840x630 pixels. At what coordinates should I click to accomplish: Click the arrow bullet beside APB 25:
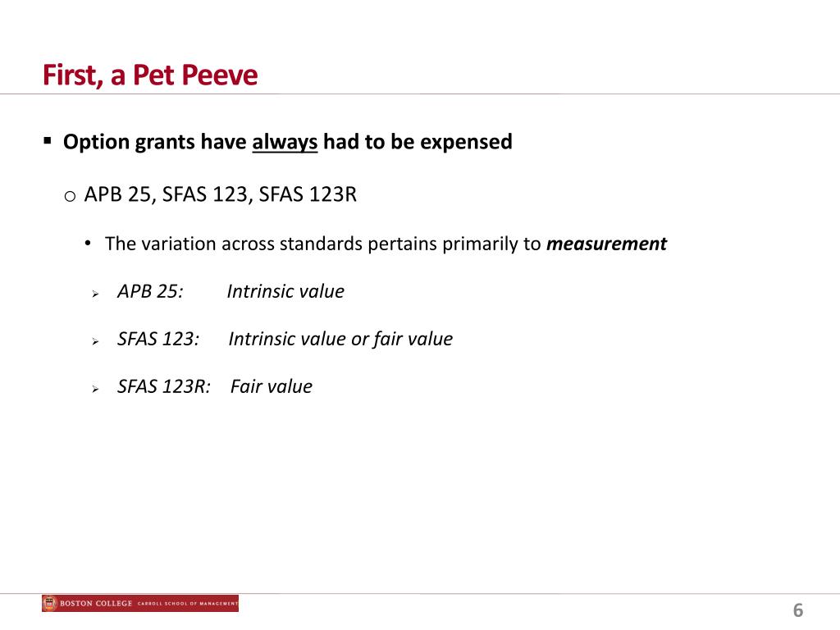(95, 294)
